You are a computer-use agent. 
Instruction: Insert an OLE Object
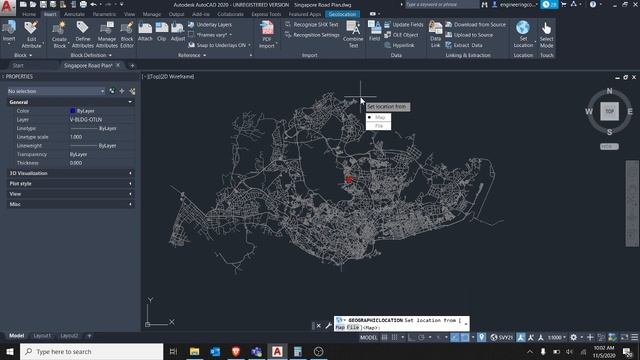pyautogui.click(x=401, y=35)
